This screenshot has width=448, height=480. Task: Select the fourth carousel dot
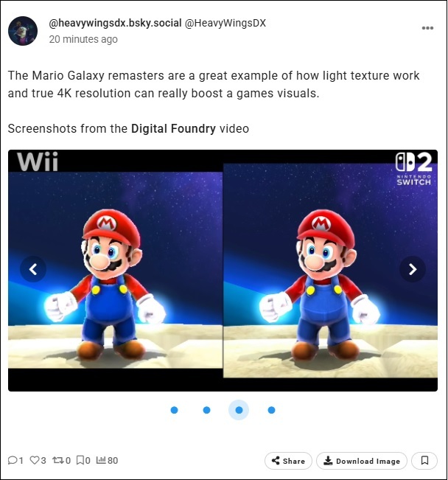pyautogui.click(x=271, y=410)
